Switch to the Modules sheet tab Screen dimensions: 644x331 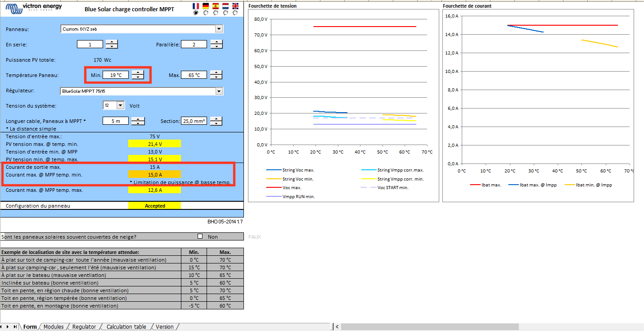(53, 326)
